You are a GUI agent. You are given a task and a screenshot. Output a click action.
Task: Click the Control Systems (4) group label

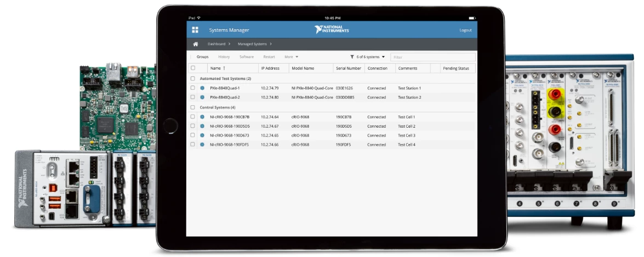(x=217, y=107)
